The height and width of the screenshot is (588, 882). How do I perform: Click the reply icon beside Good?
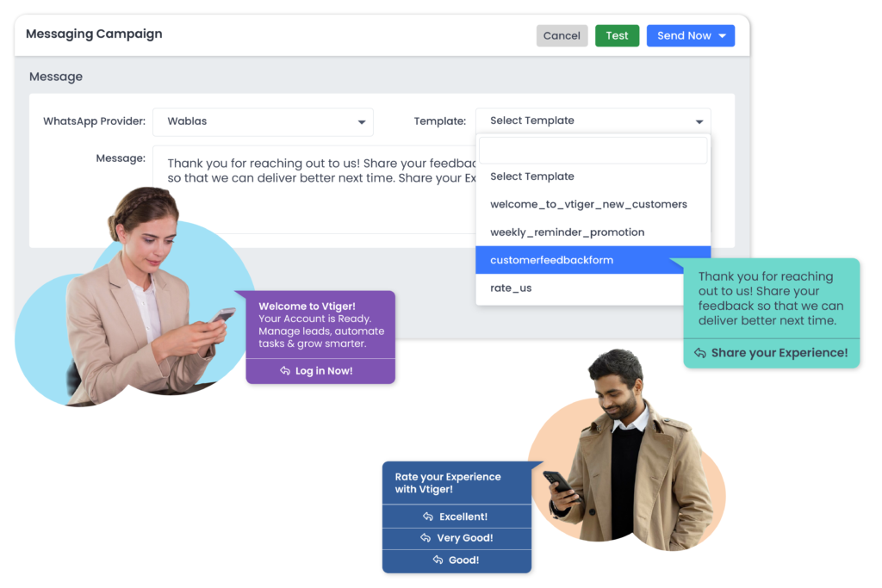pyautogui.click(x=436, y=560)
